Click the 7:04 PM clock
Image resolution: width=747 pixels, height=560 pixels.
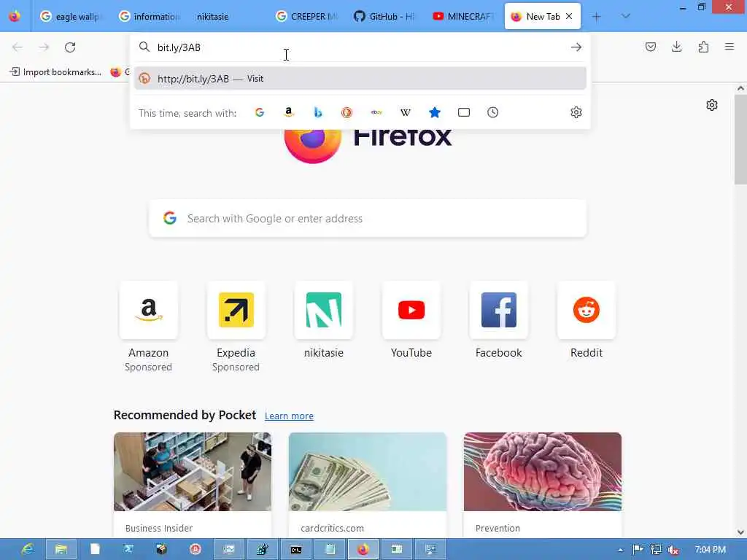point(711,550)
